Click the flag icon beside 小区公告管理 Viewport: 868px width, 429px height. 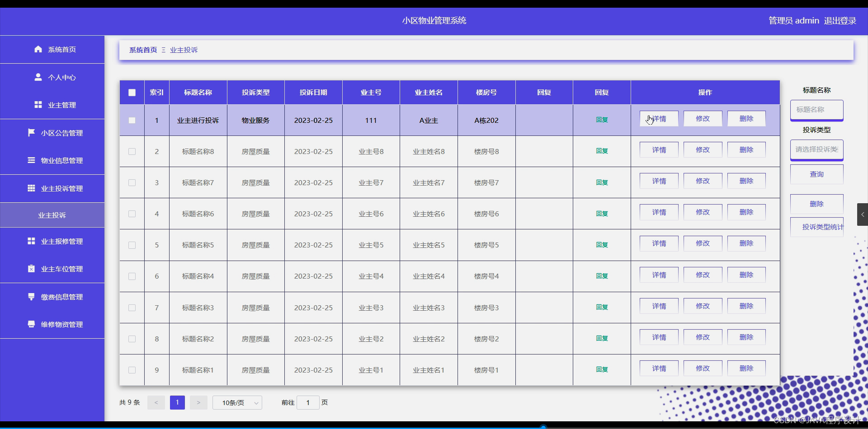click(x=31, y=133)
